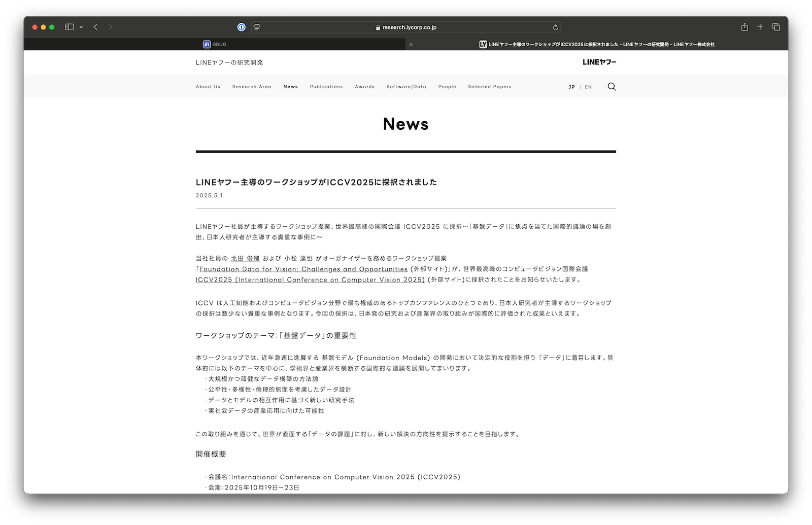Reload the page using the refresh icon

[556, 27]
